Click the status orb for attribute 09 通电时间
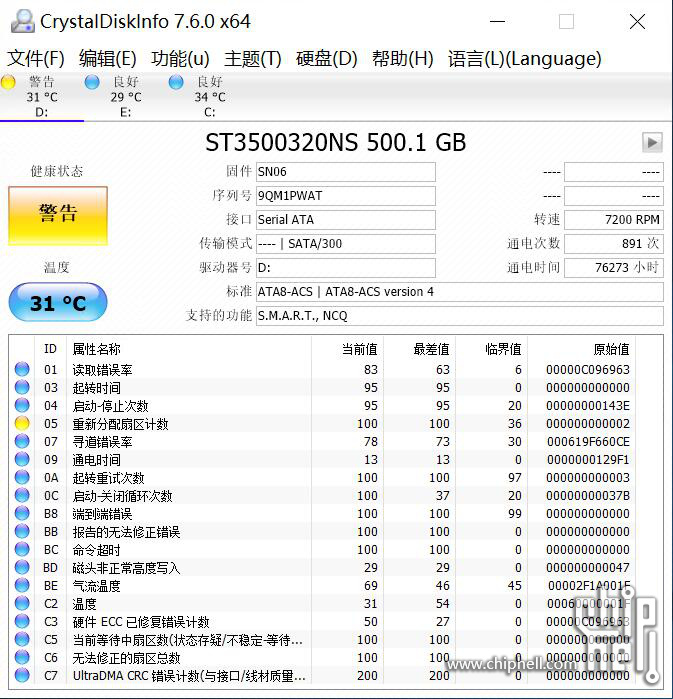Viewport: 673px width, 699px height. (22, 459)
